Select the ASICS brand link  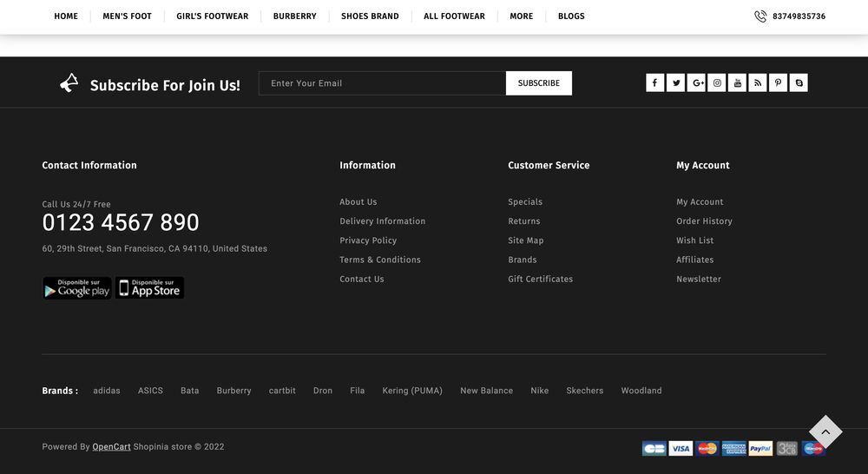(150, 391)
